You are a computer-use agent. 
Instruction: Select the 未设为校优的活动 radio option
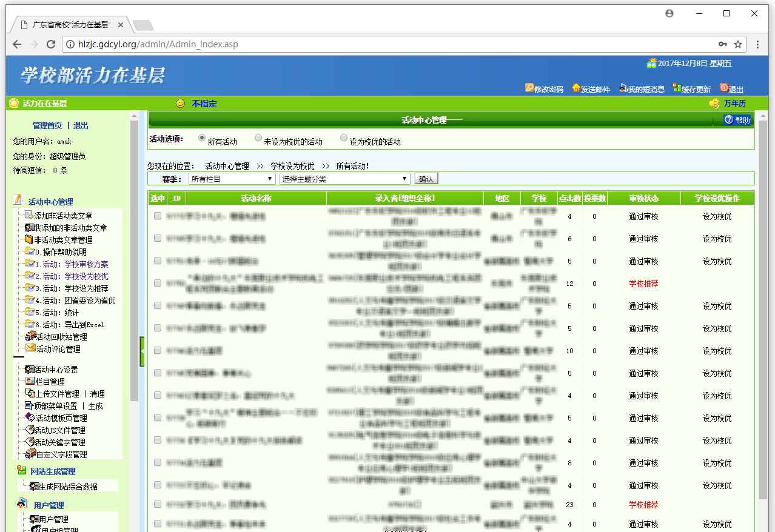click(258, 138)
